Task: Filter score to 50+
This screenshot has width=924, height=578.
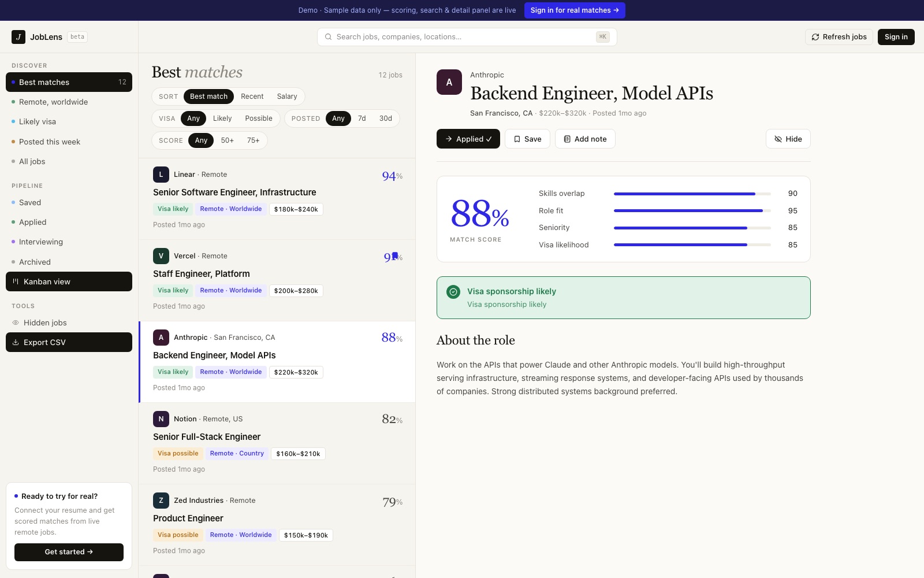Action: (x=228, y=140)
